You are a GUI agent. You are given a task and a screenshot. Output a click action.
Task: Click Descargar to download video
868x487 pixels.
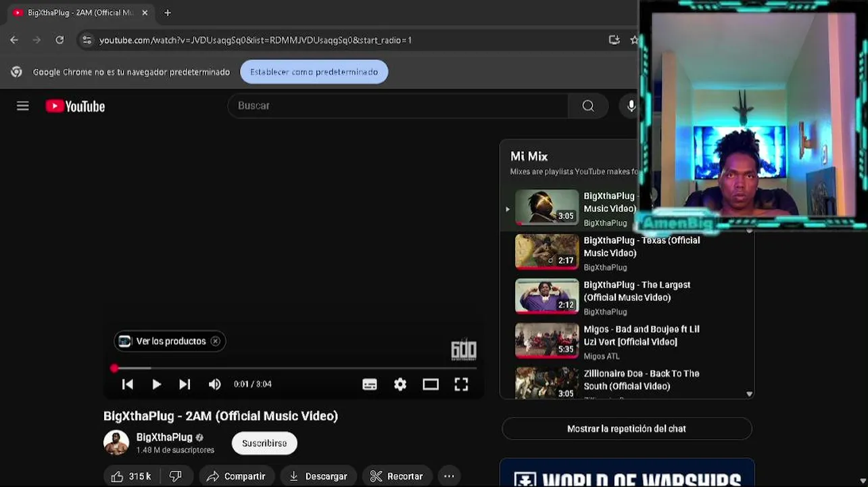[318, 476]
